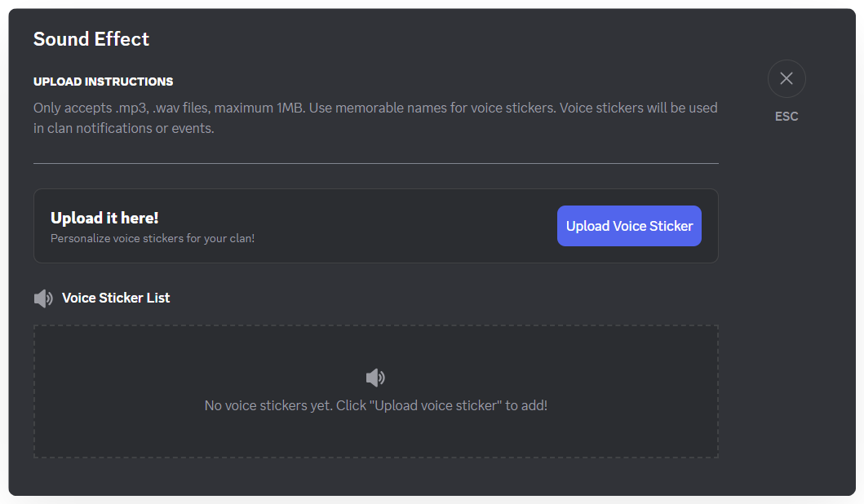Click the "Only accepts .mp3, .wav files" sentence
Image resolution: width=864 pixels, height=504 pixels.
[122, 108]
